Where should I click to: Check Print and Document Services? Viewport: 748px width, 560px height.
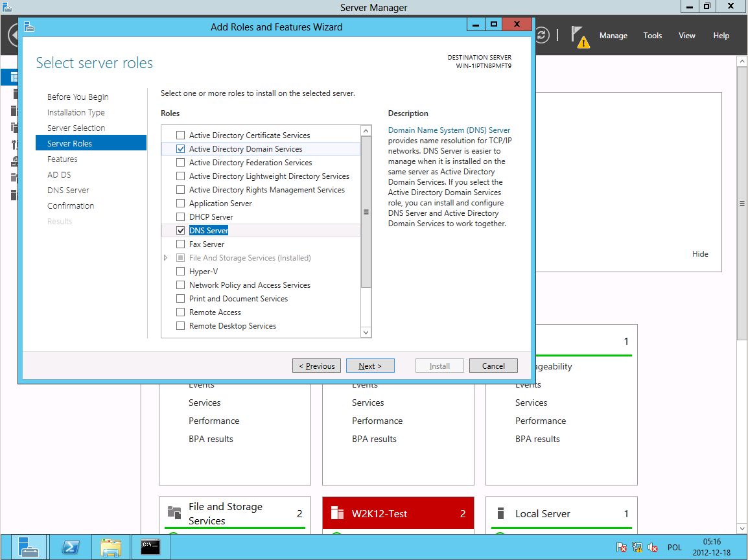[x=180, y=298]
